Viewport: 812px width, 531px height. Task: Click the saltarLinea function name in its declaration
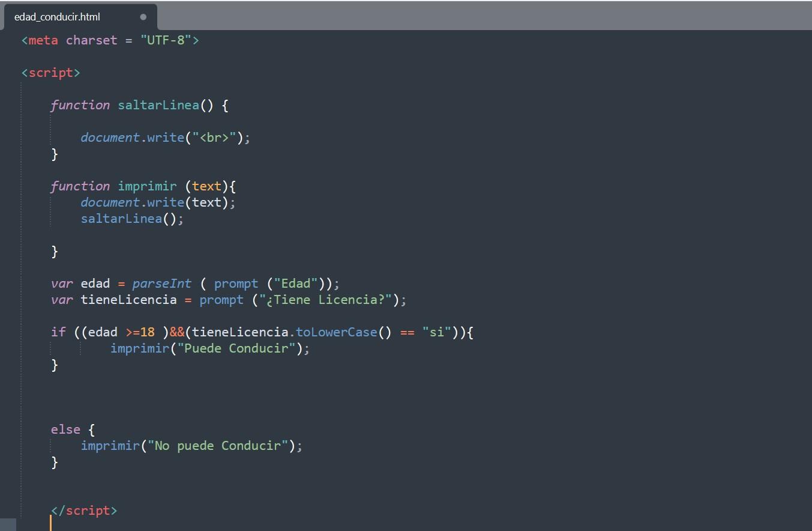point(158,105)
